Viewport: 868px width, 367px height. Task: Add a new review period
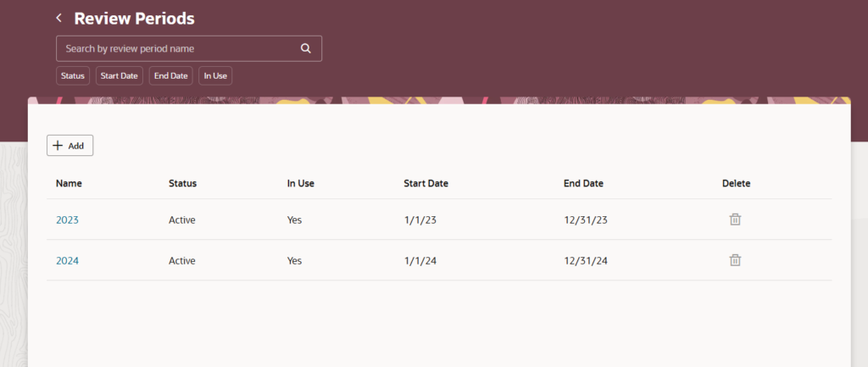pos(70,146)
